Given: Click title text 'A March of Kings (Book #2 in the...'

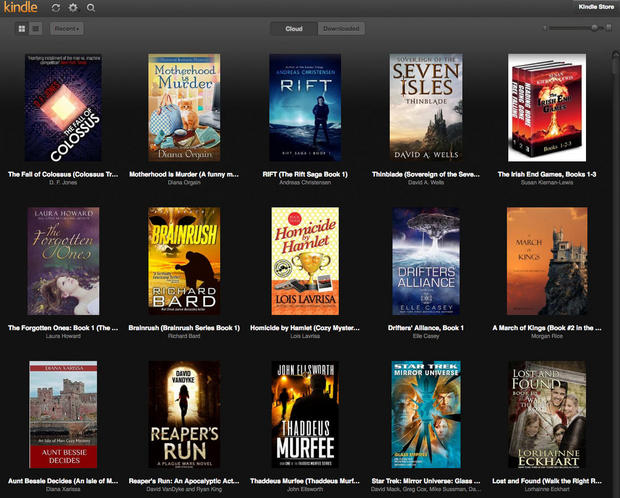Looking at the screenshot, I should [x=547, y=328].
